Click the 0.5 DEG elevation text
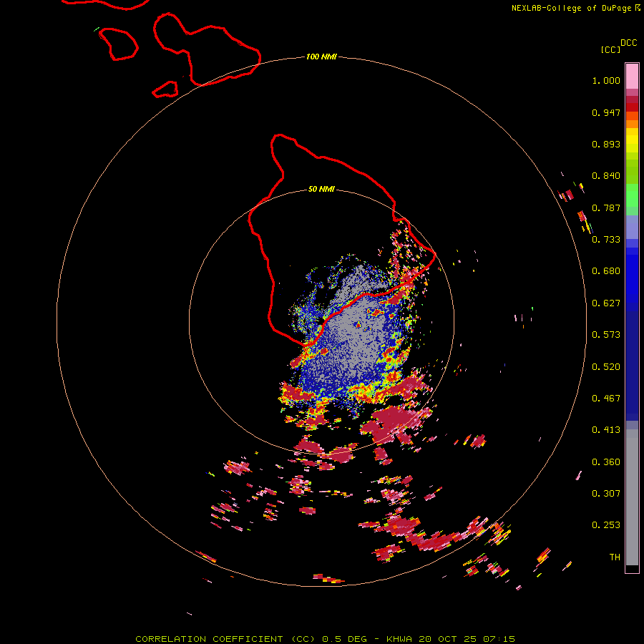 [345, 639]
